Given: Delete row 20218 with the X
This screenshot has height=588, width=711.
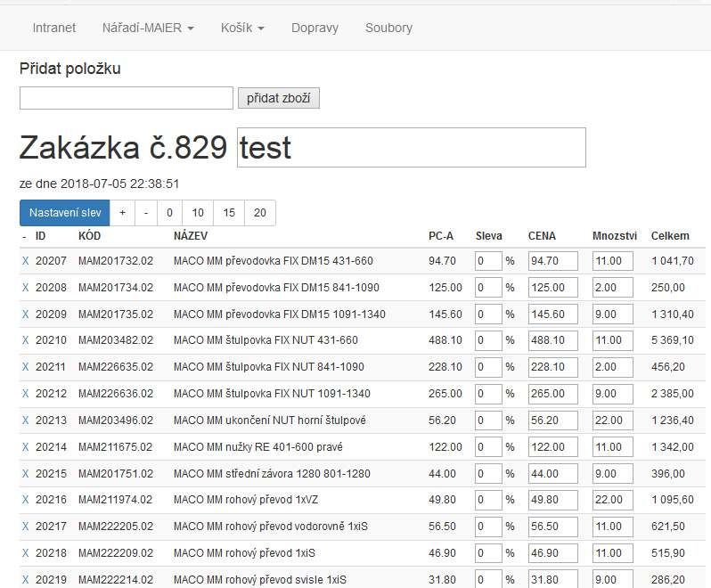Looking at the screenshot, I should [25, 553].
